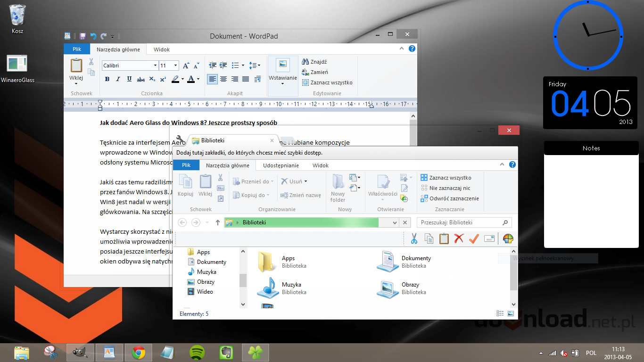Open WordPad help question mark
This screenshot has width=644, height=362.
[412, 49]
